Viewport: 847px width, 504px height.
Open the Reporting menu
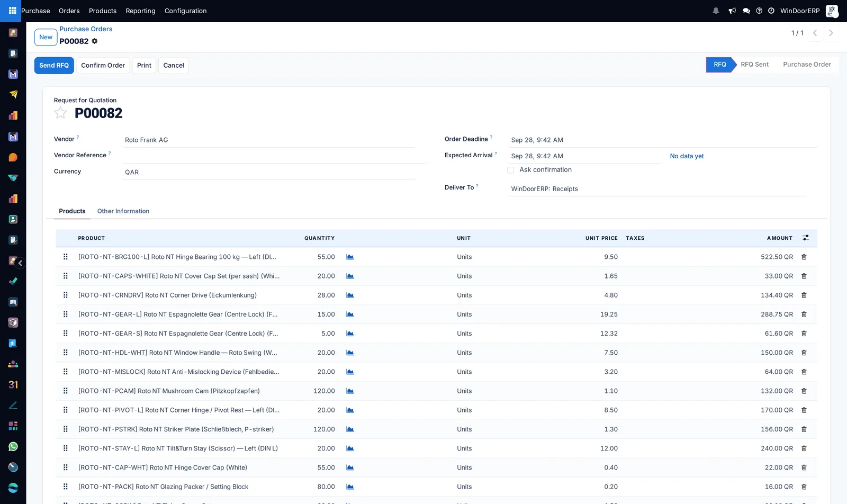pos(140,11)
